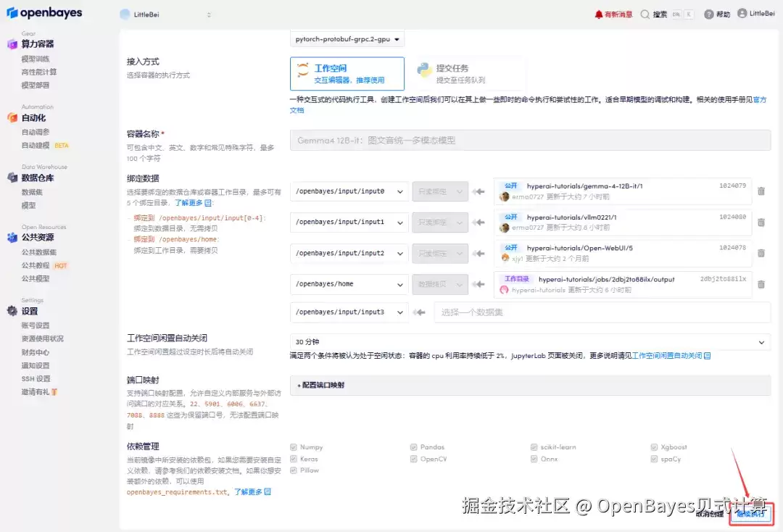Click the openbayes logo
This screenshot has height=532, width=783.
[44, 13]
